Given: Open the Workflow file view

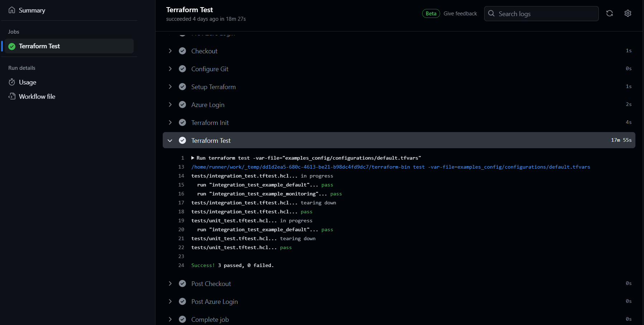Looking at the screenshot, I should (x=69, y=96).
